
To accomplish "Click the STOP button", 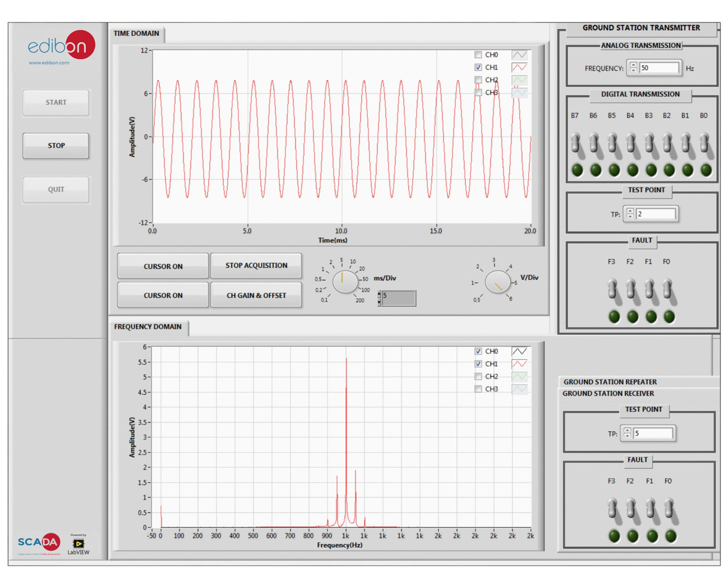I will pos(56,145).
